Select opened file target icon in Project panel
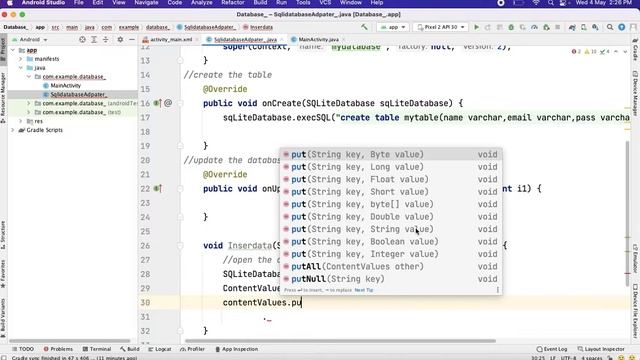This screenshot has height=360, width=640. [82, 40]
